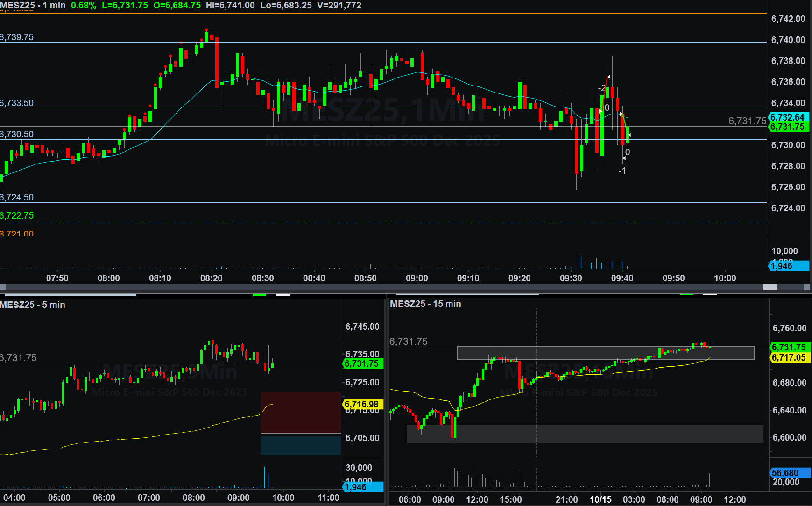Select the teal shaded zone on 5 min chart

click(x=301, y=445)
